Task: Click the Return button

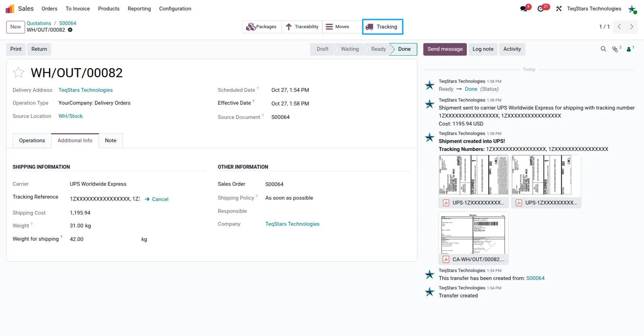Action: (x=39, y=49)
